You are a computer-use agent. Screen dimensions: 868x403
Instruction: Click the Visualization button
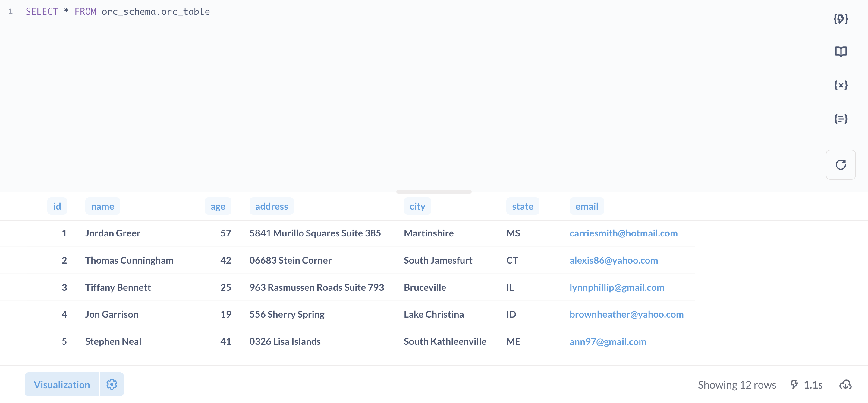tap(62, 385)
